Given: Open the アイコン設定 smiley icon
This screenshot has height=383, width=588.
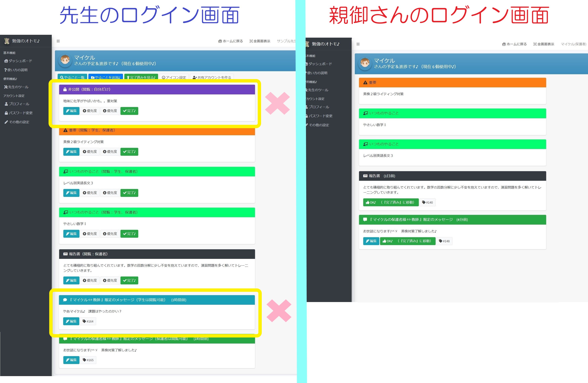Looking at the screenshot, I should [x=164, y=77].
